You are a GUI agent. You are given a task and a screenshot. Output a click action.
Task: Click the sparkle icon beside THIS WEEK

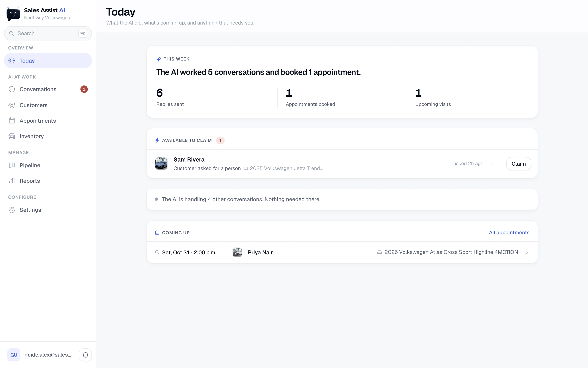click(159, 59)
